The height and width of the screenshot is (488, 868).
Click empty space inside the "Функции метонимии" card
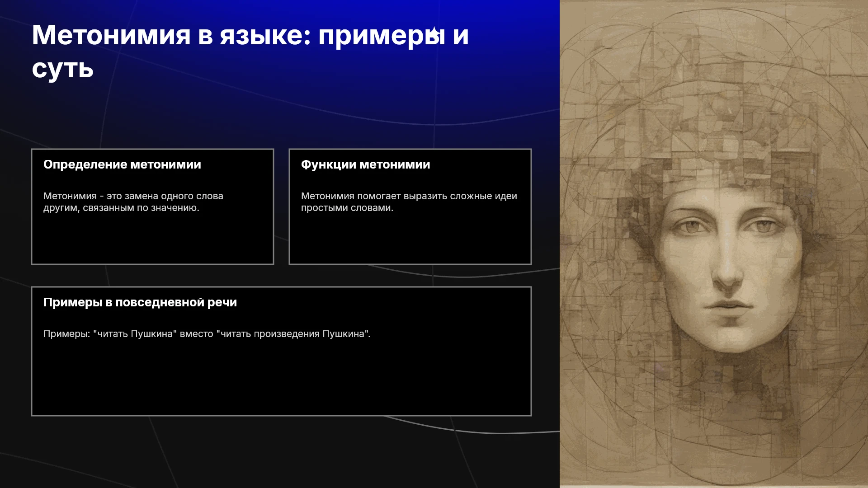(410, 239)
